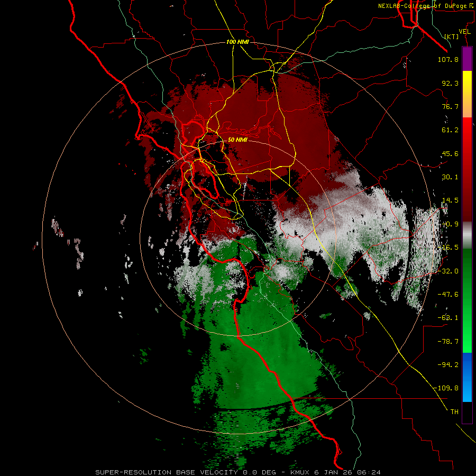Click the -47.6 legend value
476x476 pixels.
pos(448,295)
